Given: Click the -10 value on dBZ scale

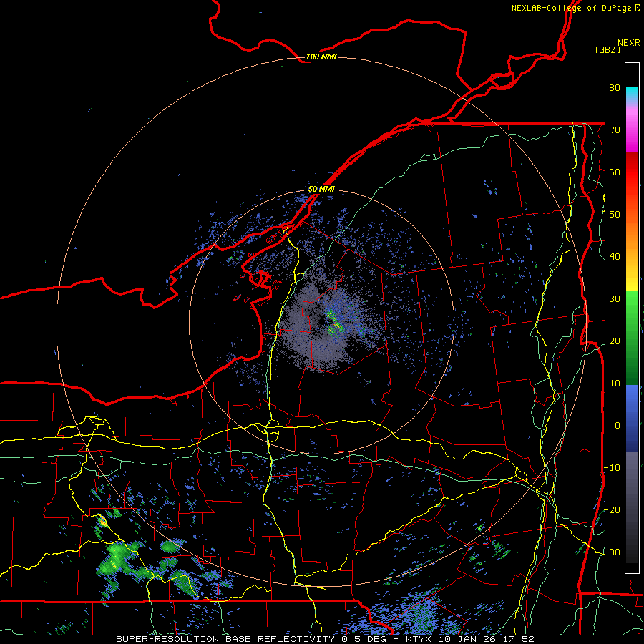Looking at the screenshot, I should point(612,468).
